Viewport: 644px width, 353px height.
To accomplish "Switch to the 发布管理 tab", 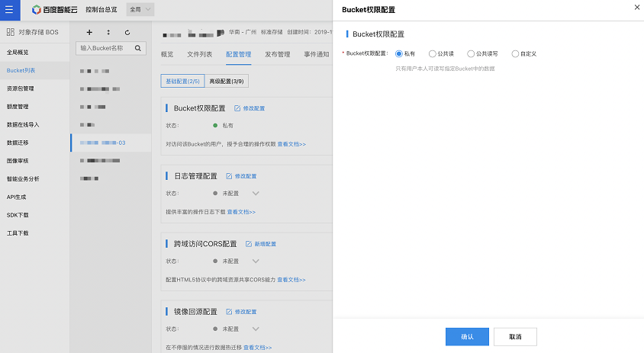I will 278,54.
